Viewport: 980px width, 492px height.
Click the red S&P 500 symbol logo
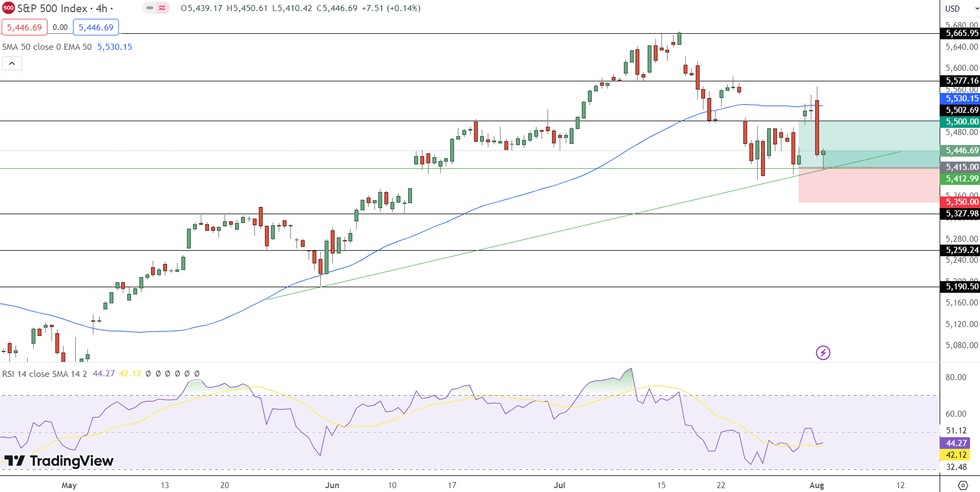click(8, 8)
